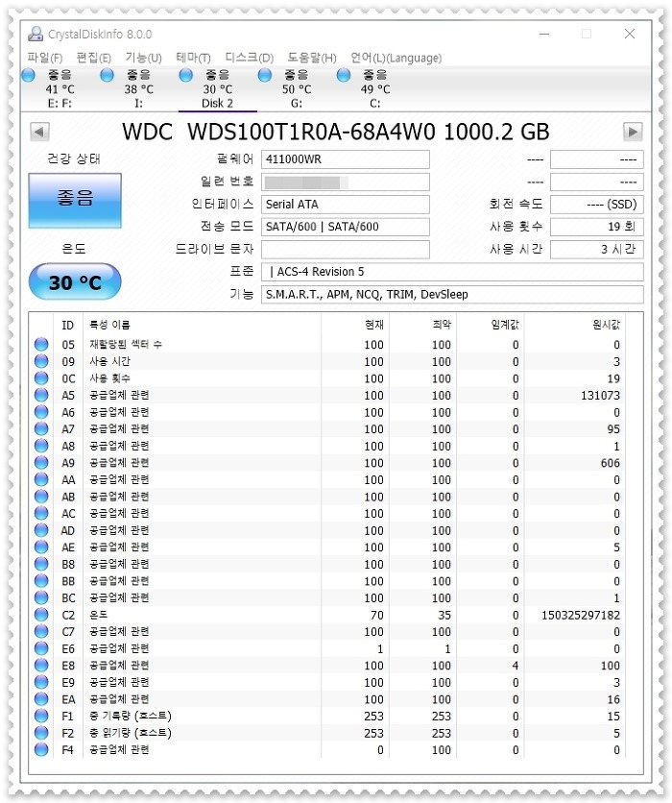Click the blue 좋음 health status button
672x803 pixels.
click(75, 200)
